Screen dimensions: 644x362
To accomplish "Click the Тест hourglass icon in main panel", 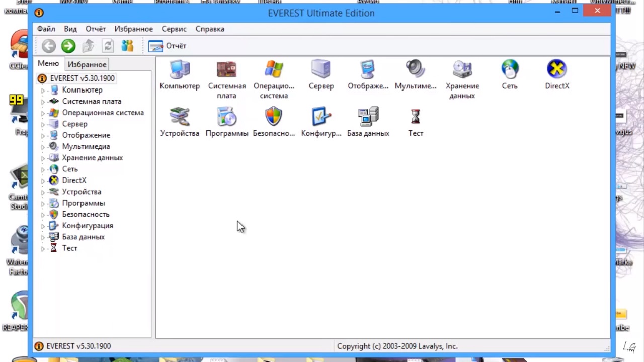I will point(415,117).
